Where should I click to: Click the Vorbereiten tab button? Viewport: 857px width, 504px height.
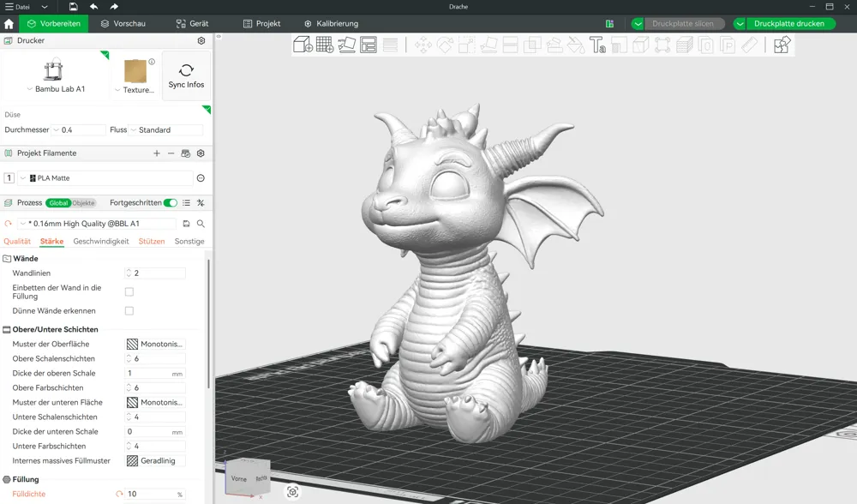[x=53, y=23]
